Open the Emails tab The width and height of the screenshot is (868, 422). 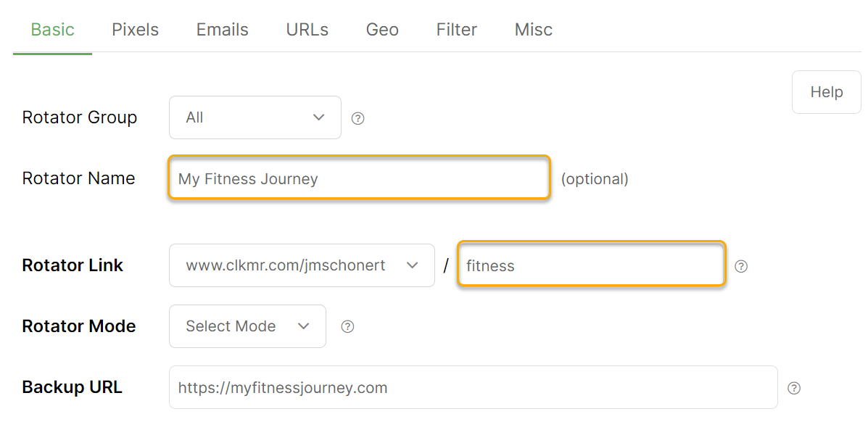(x=222, y=29)
